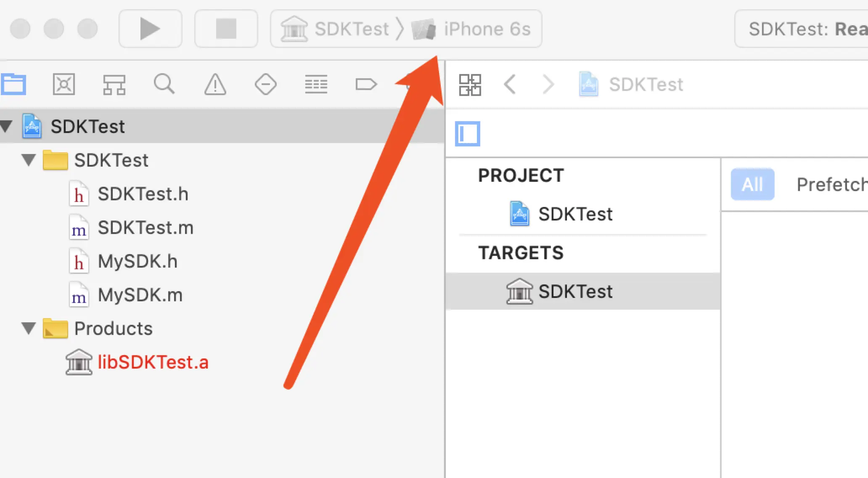Screen dimensions: 868x478
Task: Click the Stop button in the toolbar
Action: pos(226,29)
